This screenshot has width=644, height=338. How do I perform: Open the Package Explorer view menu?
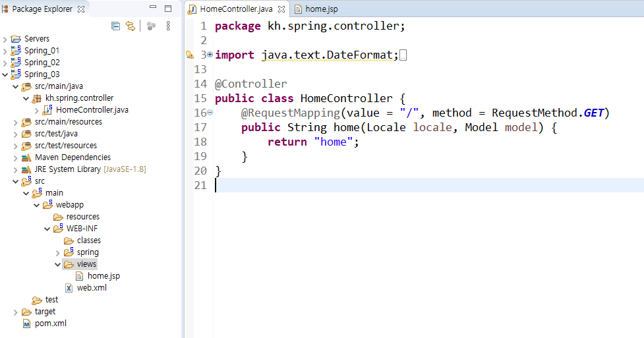point(168,26)
